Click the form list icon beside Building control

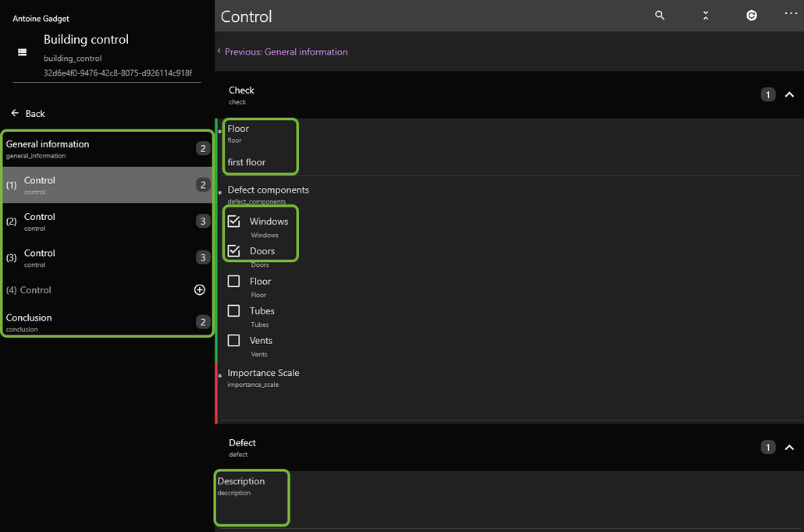(22, 52)
